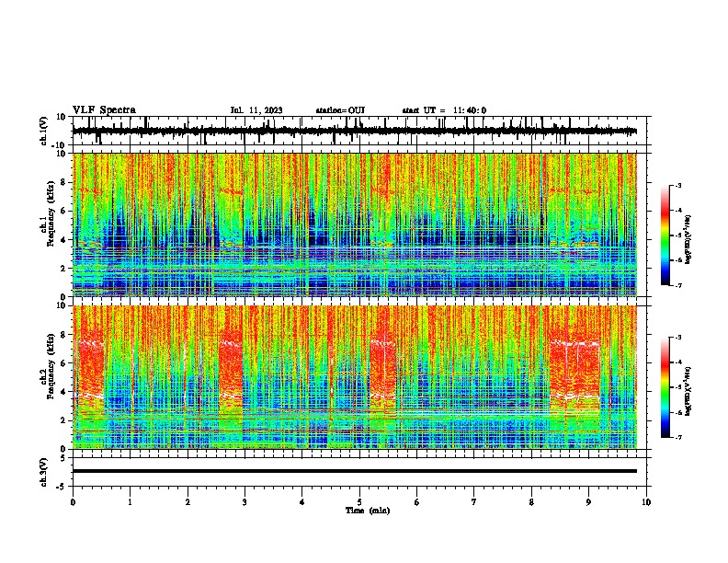
Task: Click the ch.3(V) axis label
Action: point(44,472)
